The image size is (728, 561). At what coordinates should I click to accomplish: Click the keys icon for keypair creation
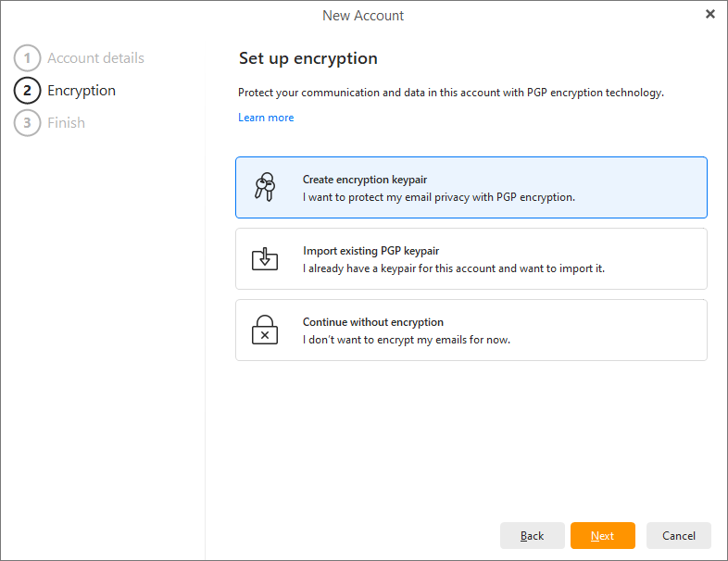[265, 187]
